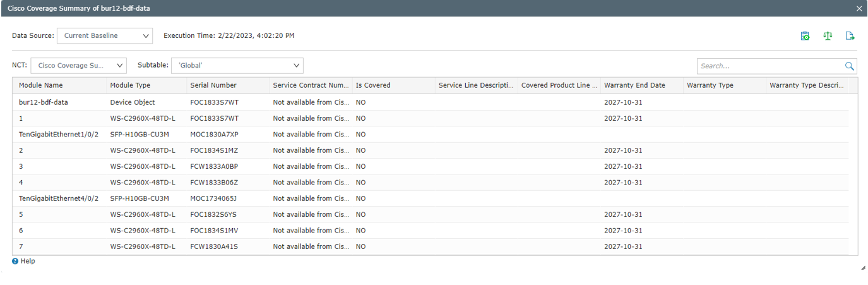
Task: Click the green balance scale compare icon
Action: point(828,36)
